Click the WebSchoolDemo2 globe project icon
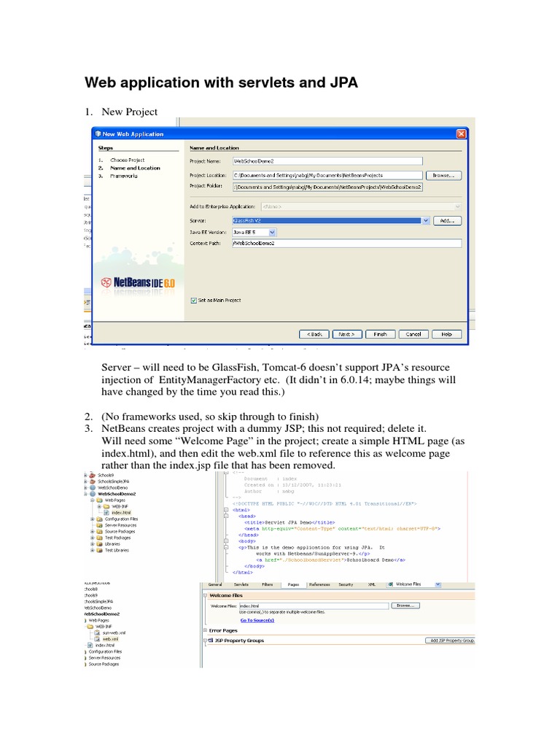Image resolution: width=560 pixels, height=747 pixels. pos(93,494)
